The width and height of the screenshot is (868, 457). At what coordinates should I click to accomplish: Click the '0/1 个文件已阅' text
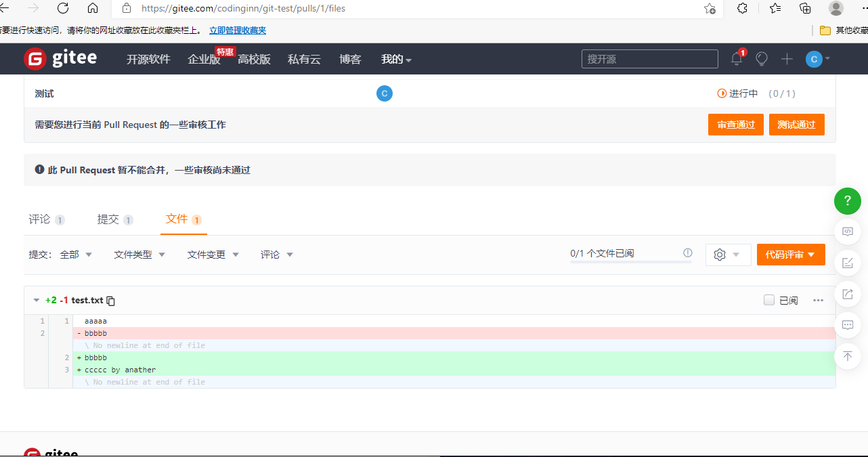(x=602, y=253)
